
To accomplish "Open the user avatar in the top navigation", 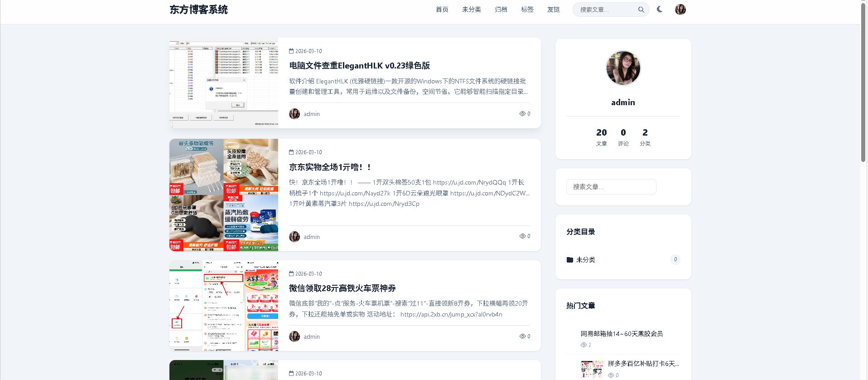I will click(x=680, y=10).
